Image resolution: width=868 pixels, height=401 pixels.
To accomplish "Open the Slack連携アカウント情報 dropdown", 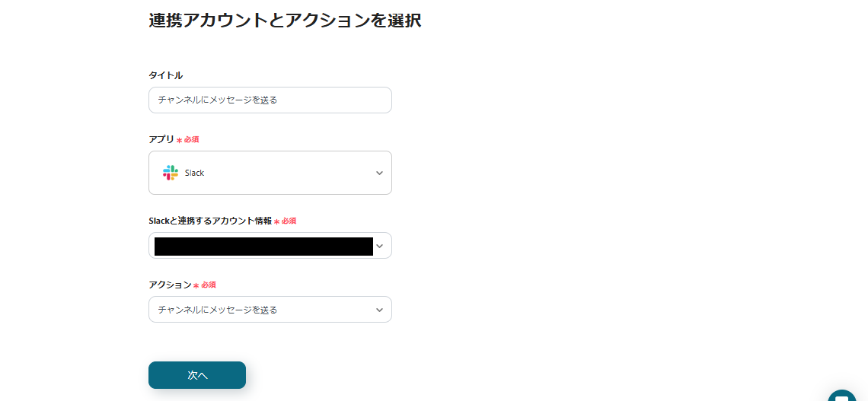I will click(270, 246).
